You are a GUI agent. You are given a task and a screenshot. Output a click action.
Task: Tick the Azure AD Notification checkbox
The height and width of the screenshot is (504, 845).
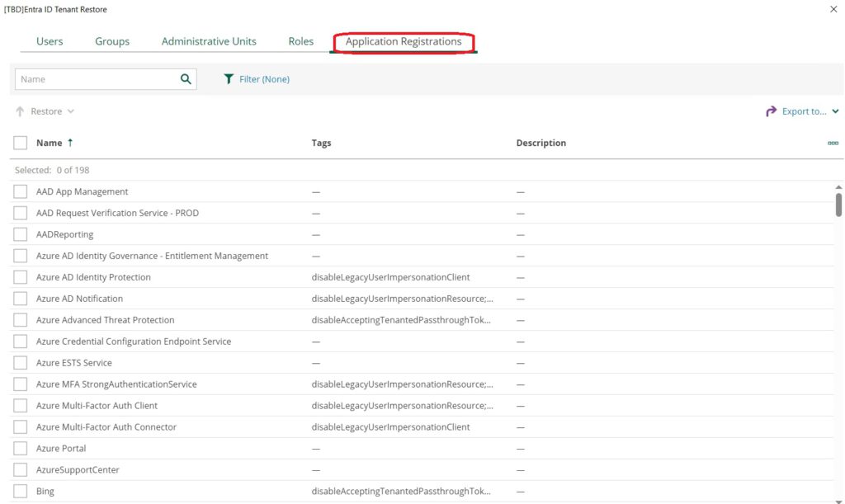[21, 299]
